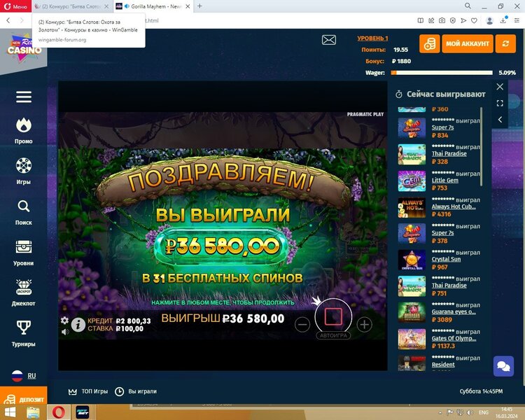Open Мой Аккаунт
525x420 pixels.
468,43
